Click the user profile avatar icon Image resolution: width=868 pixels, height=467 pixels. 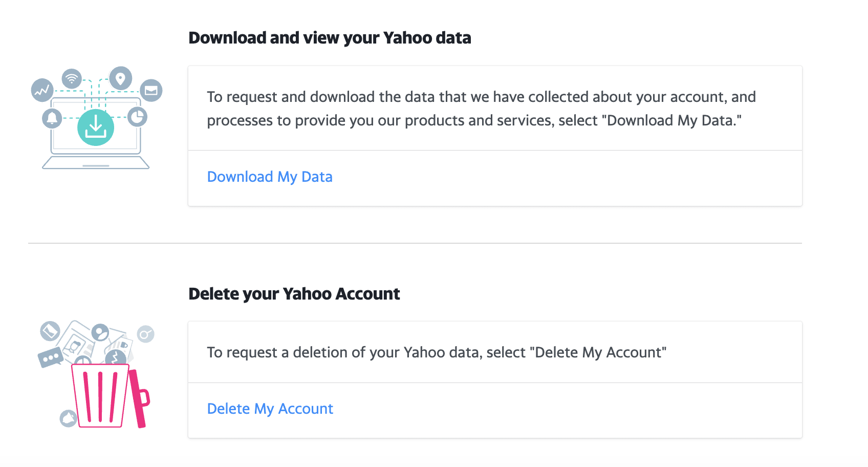100,333
